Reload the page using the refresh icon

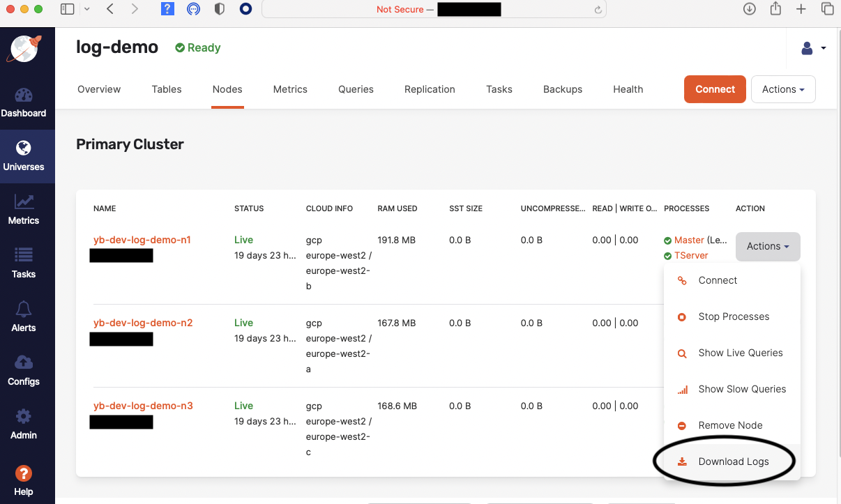click(x=598, y=10)
